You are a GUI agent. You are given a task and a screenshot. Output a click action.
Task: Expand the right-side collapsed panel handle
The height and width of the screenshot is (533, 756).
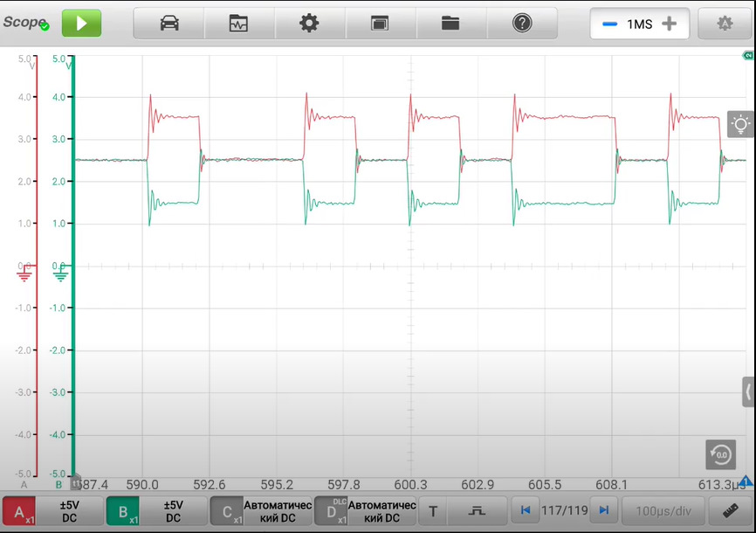pyautogui.click(x=748, y=391)
